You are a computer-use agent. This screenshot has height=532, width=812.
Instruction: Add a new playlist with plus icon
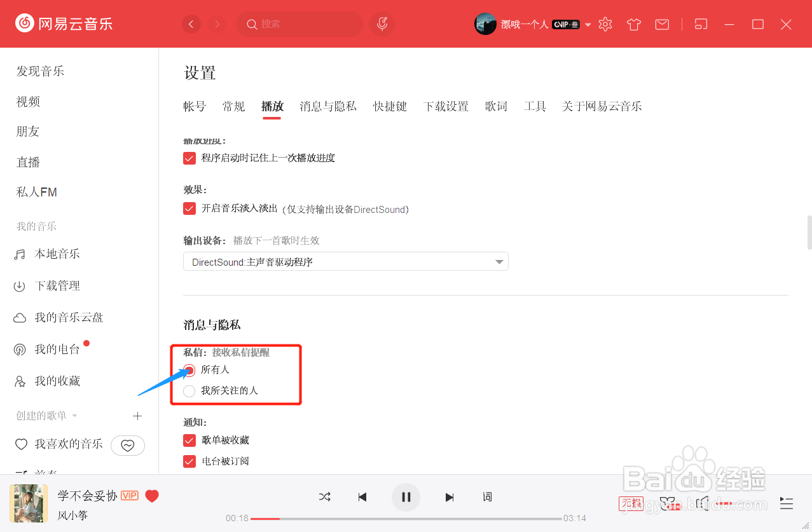point(137,416)
